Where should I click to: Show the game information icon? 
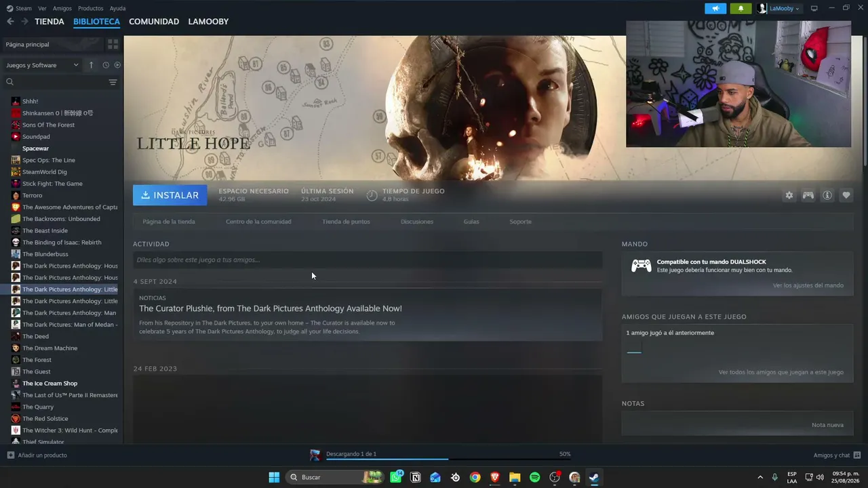[x=827, y=195]
